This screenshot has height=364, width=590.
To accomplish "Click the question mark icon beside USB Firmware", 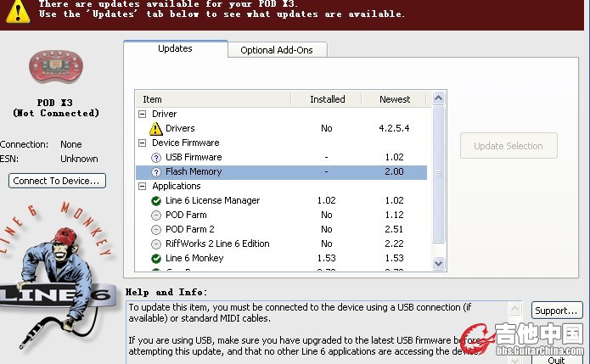I will (156, 158).
